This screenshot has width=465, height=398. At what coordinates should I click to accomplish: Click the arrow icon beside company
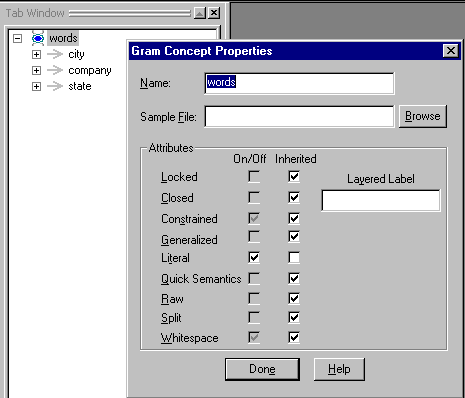click(55, 70)
